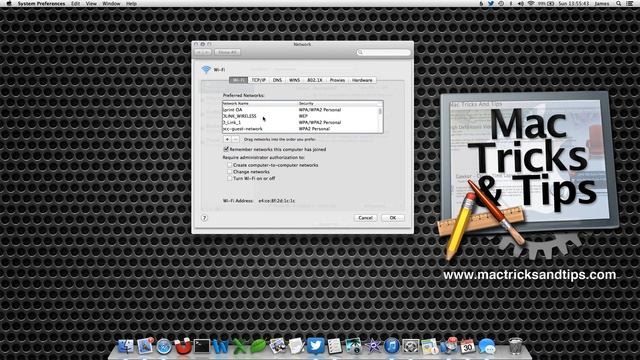Switch to the TCP/IP tab
This screenshot has height=360, width=640.
click(x=259, y=80)
